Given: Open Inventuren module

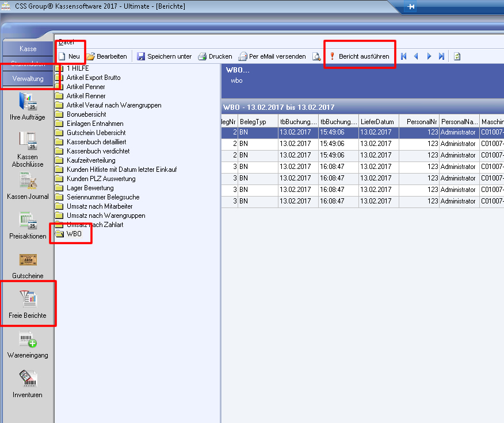Looking at the screenshot, I should coord(28,383).
